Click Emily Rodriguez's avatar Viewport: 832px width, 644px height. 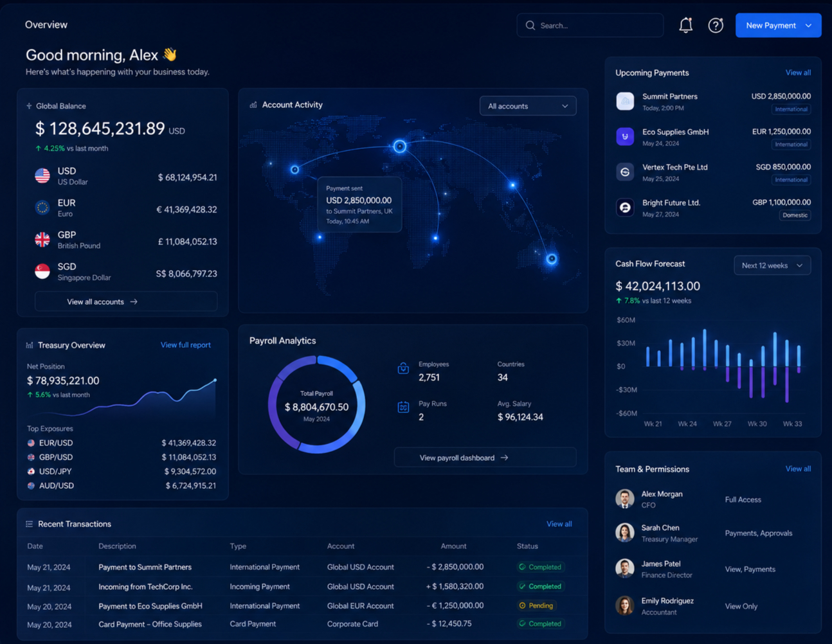click(x=625, y=605)
